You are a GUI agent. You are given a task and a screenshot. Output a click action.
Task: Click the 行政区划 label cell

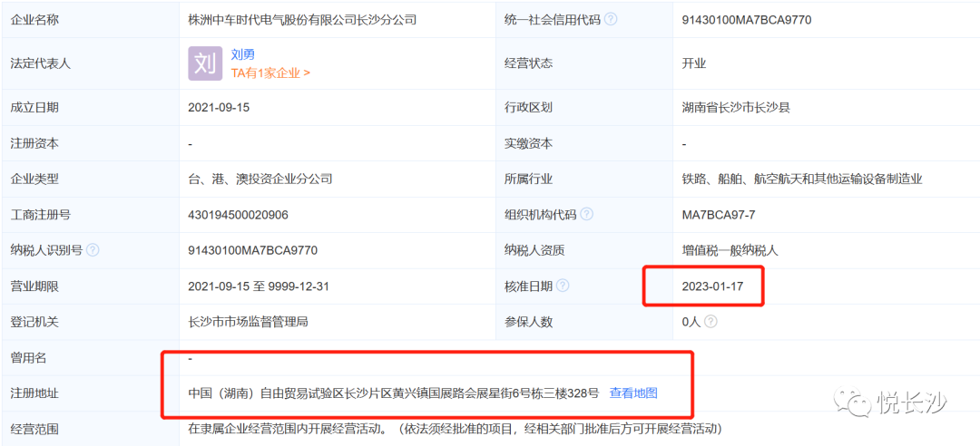[583, 108]
